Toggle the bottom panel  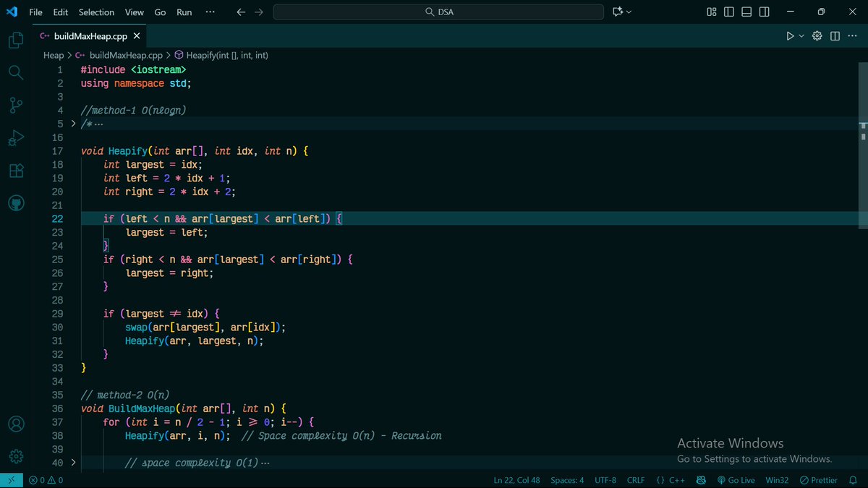[x=746, y=12]
